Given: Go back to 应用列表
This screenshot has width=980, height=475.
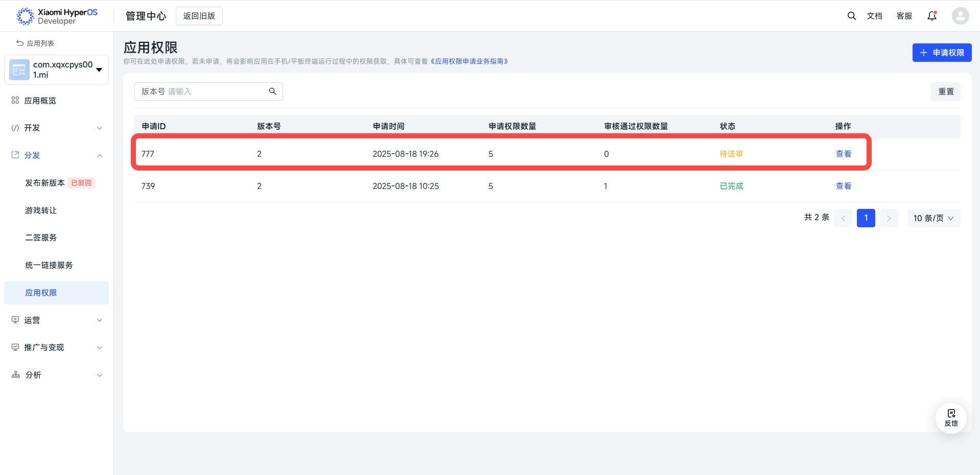Looking at the screenshot, I should (x=35, y=43).
